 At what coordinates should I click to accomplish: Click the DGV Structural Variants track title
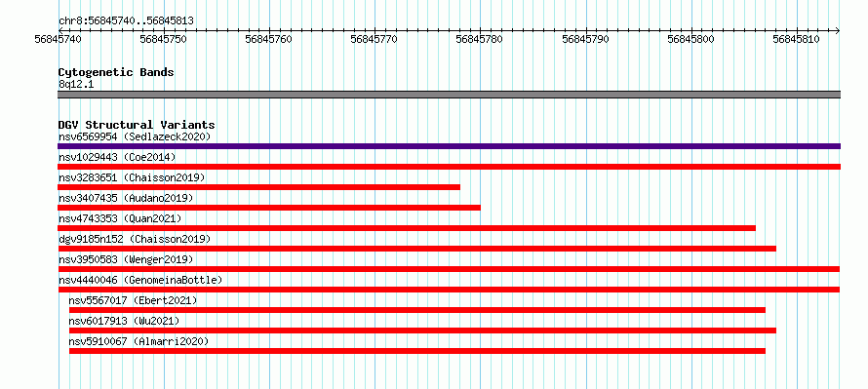click(137, 125)
